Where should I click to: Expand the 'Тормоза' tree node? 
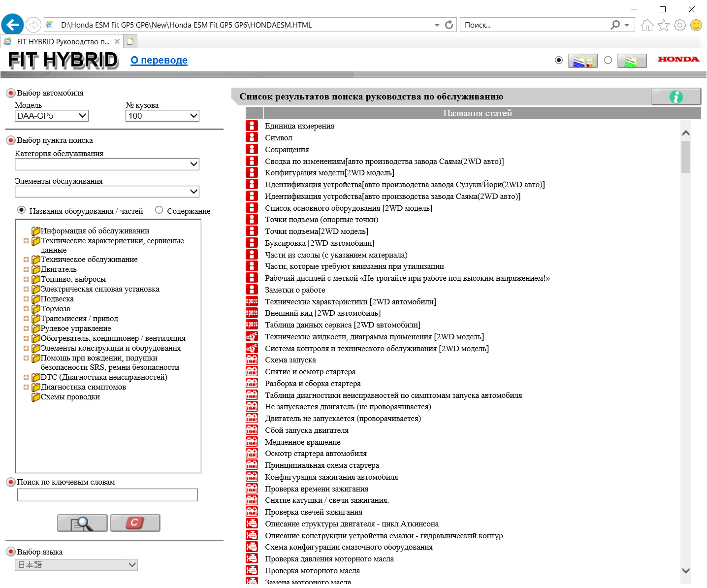click(26, 309)
